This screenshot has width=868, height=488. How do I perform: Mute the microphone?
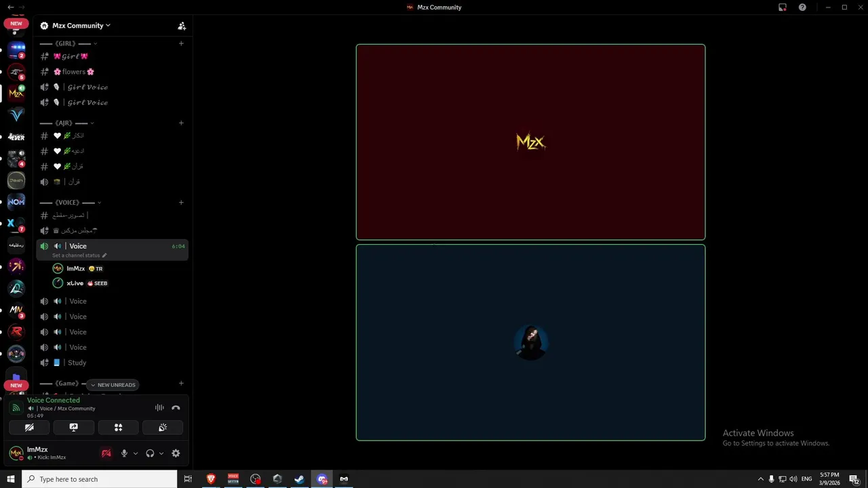[124, 453]
